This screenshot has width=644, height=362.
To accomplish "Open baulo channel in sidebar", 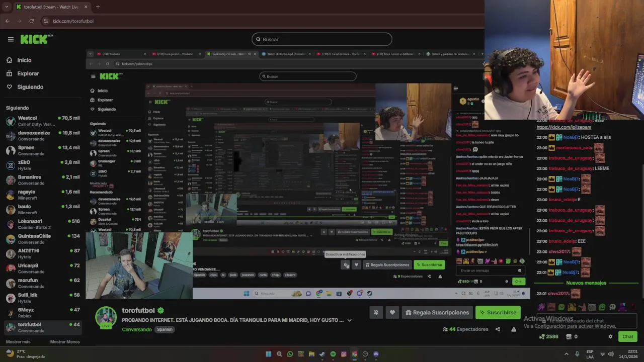I will [43, 209].
